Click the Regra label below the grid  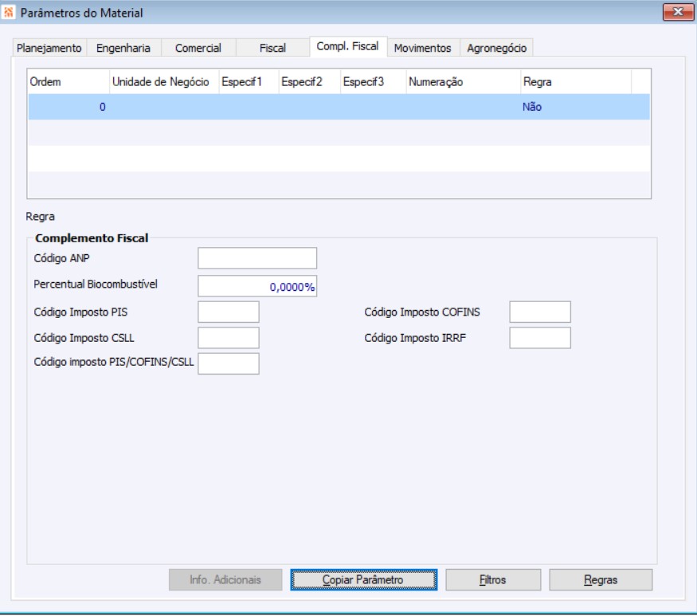[x=41, y=217]
